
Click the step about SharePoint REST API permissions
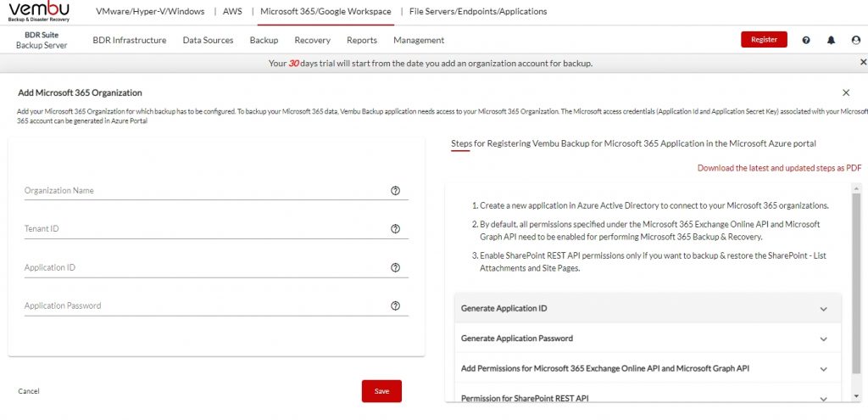click(x=654, y=262)
